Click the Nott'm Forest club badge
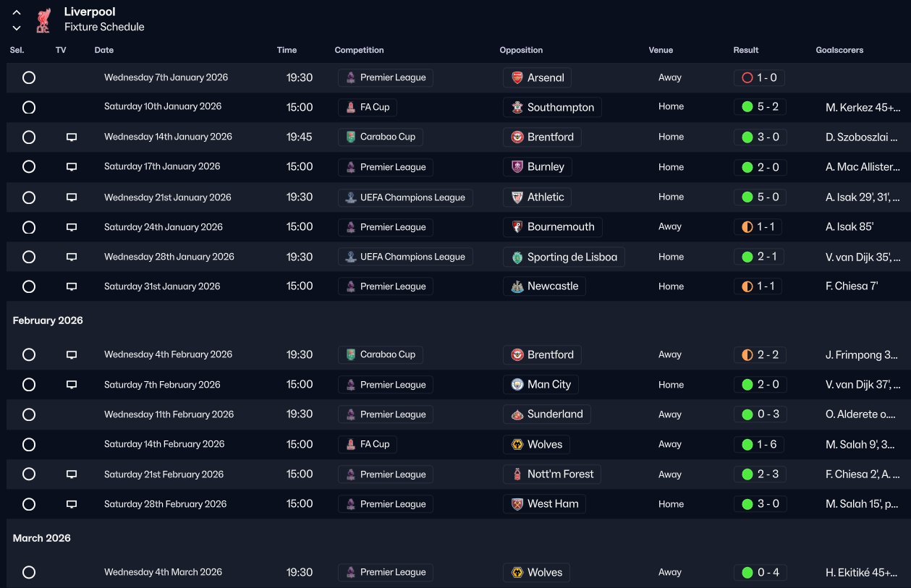The width and height of the screenshot is (911, 588). click(x=517, y=474)
